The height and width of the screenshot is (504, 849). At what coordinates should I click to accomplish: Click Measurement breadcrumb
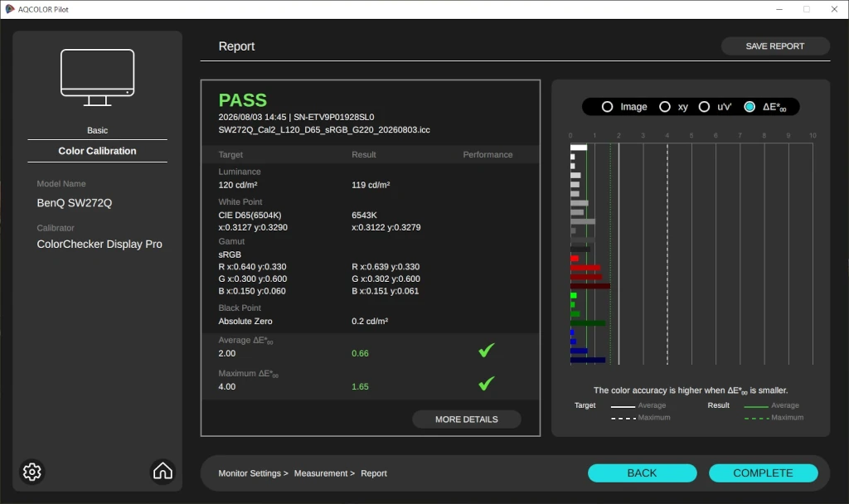pos(321,473)
